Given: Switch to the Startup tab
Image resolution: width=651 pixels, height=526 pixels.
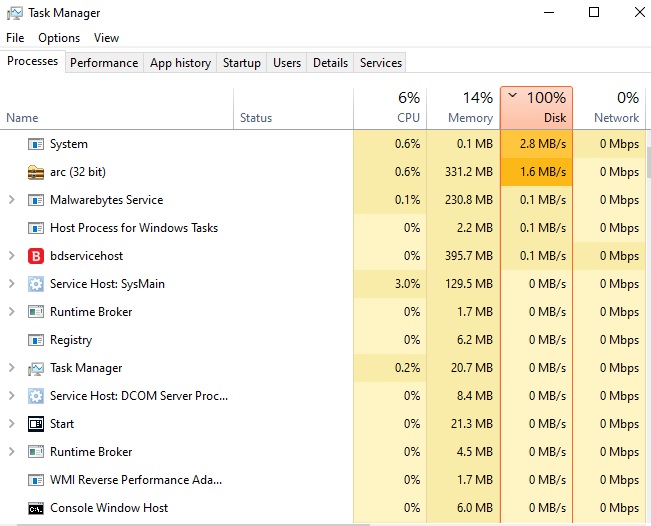Looking at the screenshot, I should pos(242,63).
